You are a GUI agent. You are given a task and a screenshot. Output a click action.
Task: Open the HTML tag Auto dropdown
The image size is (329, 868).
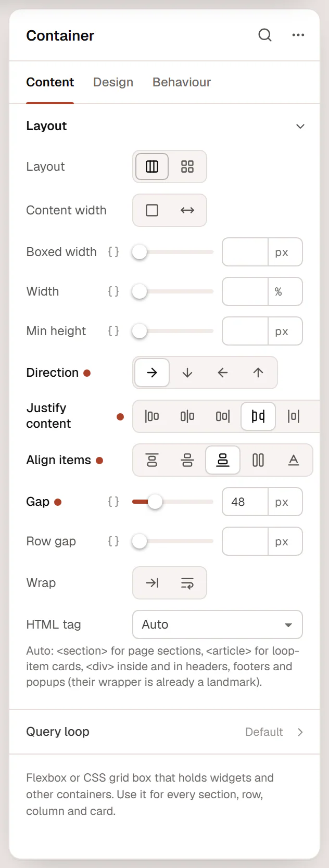[x=218, y=624]
